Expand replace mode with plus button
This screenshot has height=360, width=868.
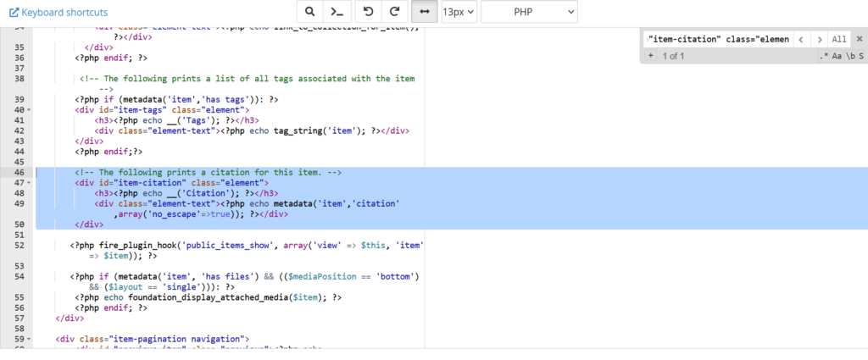point(650,56)
